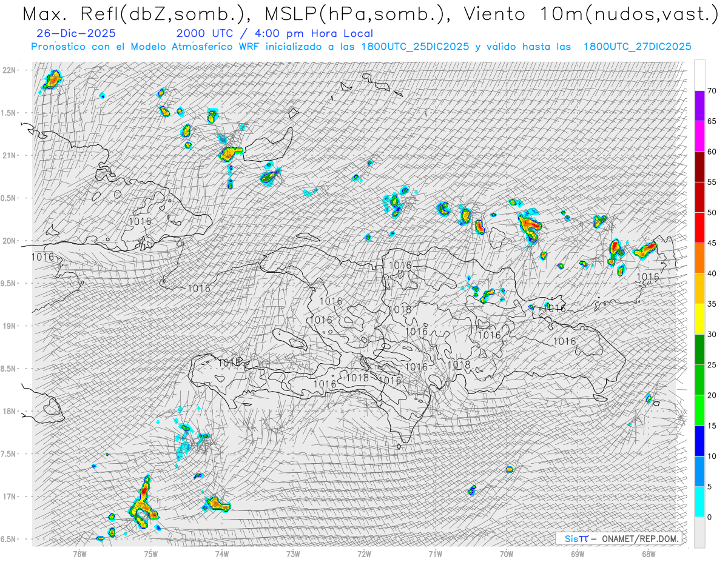This screenshot has height=562, width=728.
Task: Click the '15' value on the colorbar scale
Action: [712, 426]
